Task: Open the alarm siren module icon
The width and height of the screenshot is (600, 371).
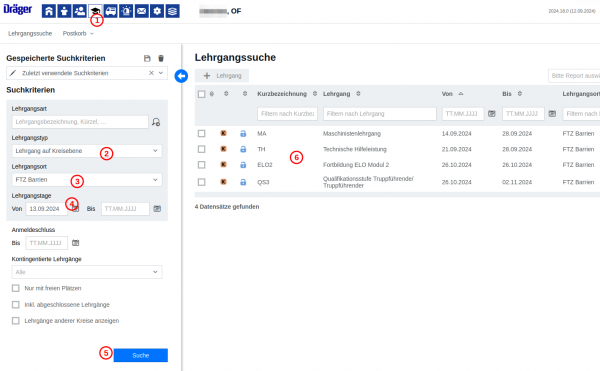Action: (126, 11)
